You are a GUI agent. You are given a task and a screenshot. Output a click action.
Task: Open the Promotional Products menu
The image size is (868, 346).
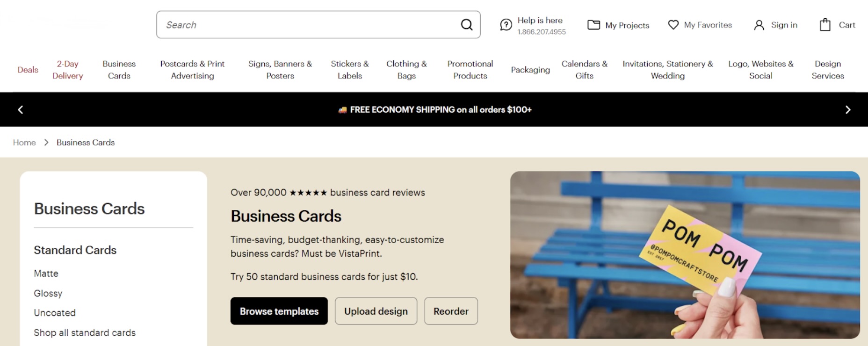tap(470, 70)
